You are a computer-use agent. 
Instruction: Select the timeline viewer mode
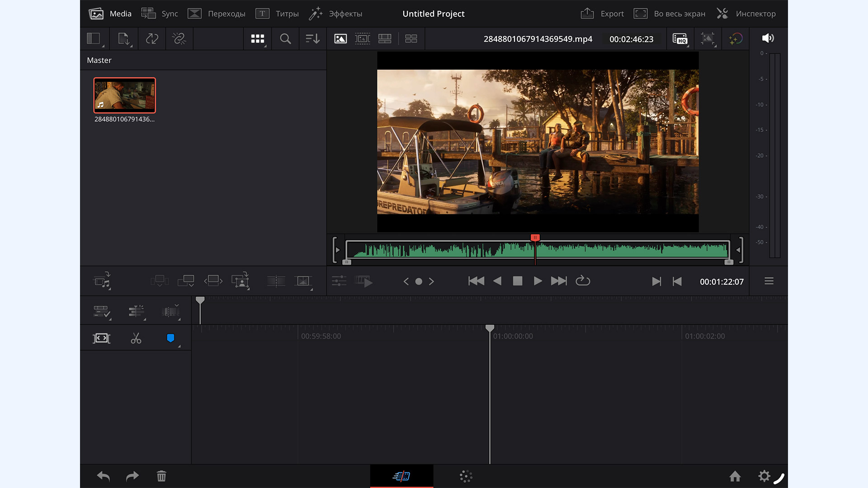click(x=385, y=39)
